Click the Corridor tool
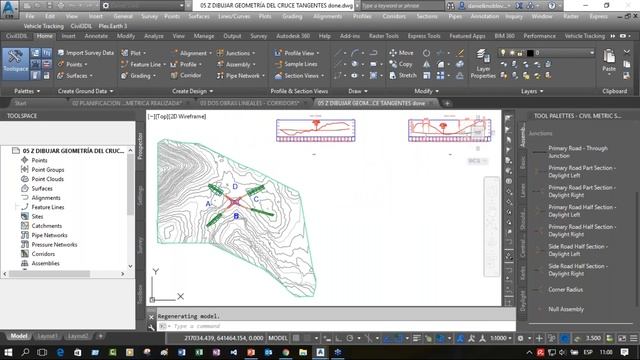The width and height of the screenshot is (640, 360). point(186,76)
